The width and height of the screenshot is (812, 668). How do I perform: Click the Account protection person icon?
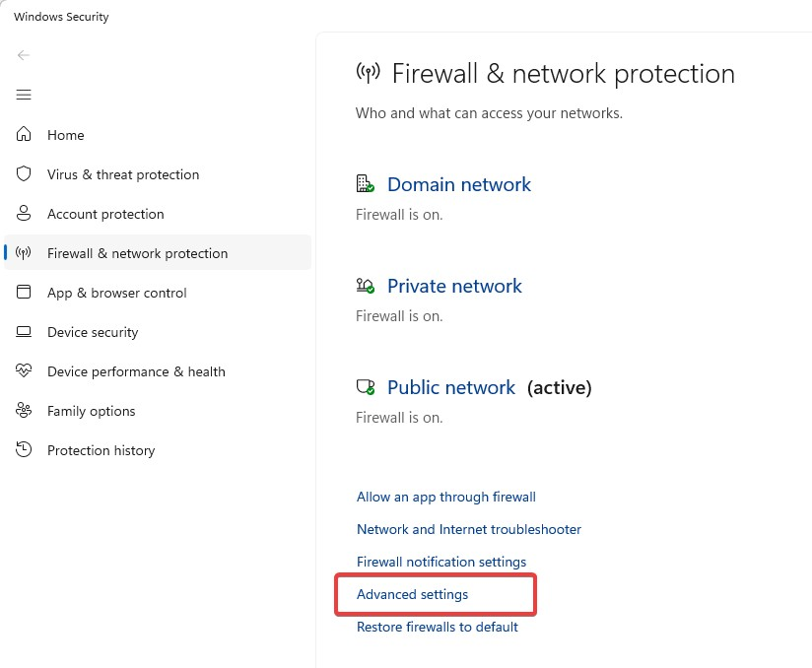pos(24,214)
